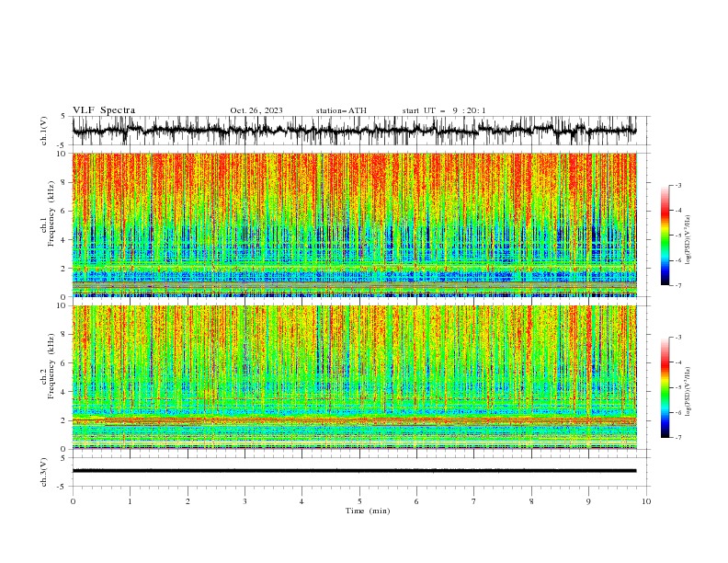
Task: Click time axis tick label "6"
Action: [416, 501]
